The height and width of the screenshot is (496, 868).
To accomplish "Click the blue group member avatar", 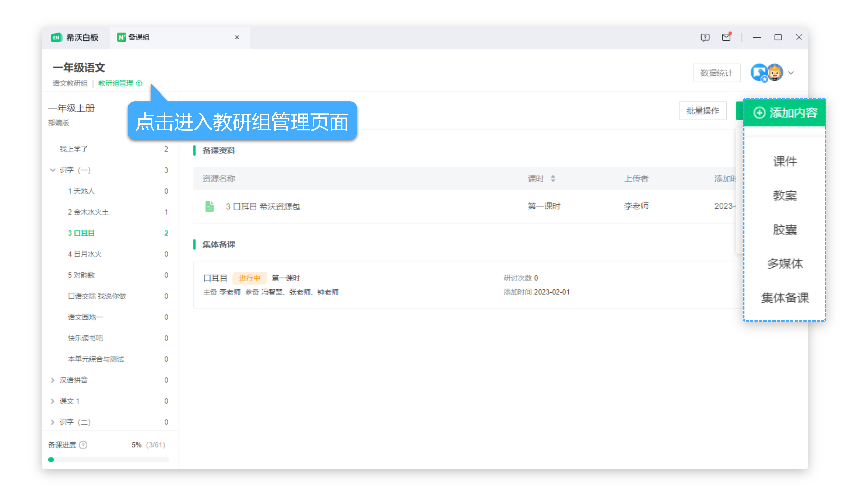I will tap(759, 73).
